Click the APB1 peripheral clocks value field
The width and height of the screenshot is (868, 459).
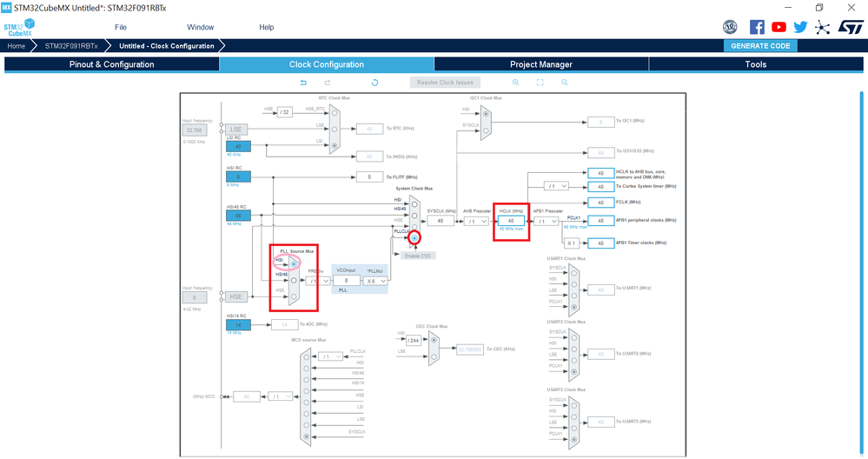click(600, 221)
